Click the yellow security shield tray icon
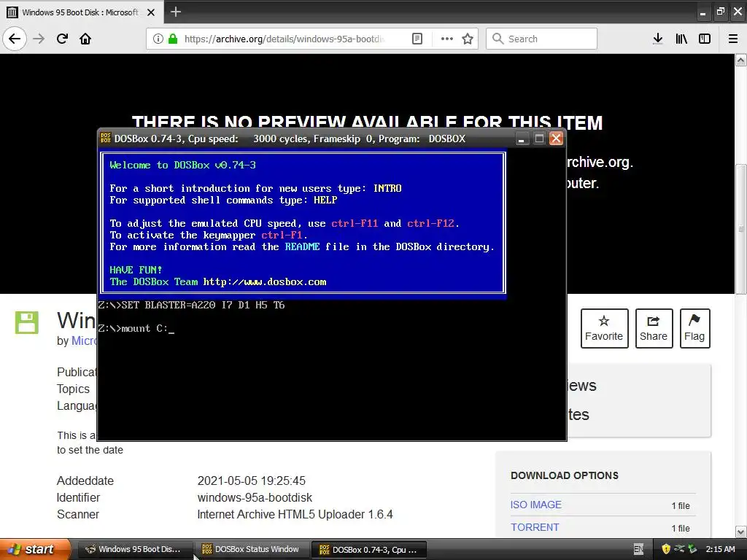Viewport: 747px width, 560px height. [x=666, y=549]
